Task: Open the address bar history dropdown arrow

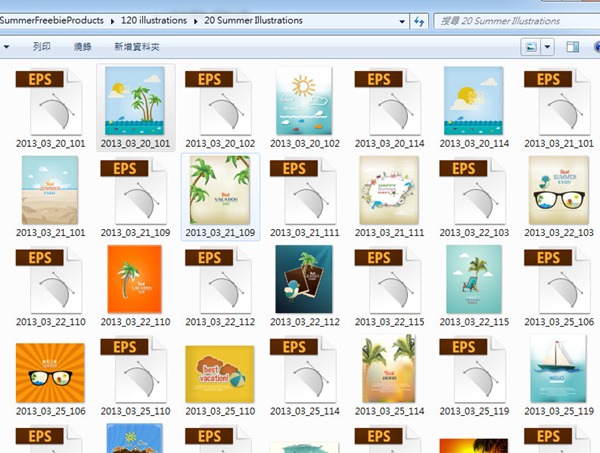Action: tap(399, 20)
